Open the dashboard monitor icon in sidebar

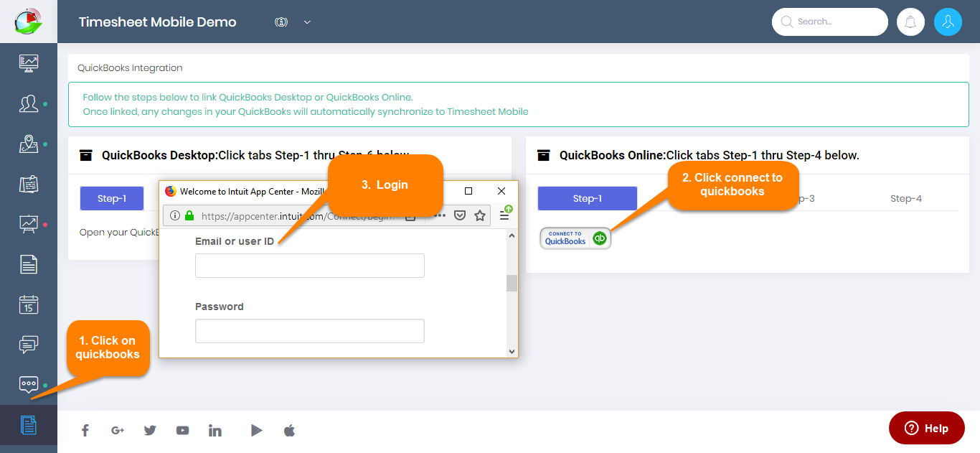click(x=29, y=63)
